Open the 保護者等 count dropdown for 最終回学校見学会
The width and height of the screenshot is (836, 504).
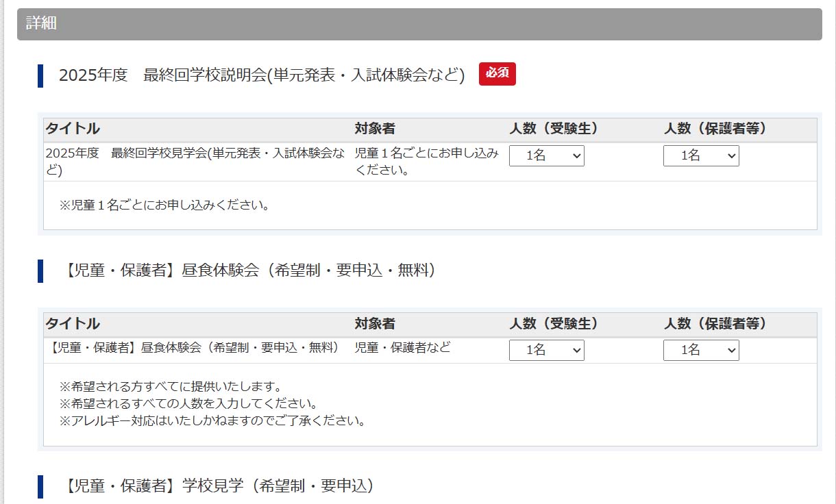coord(700,156)
